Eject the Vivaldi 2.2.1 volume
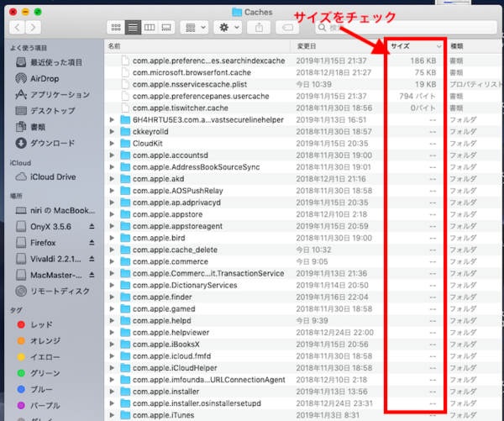 (x=92, y=259)
